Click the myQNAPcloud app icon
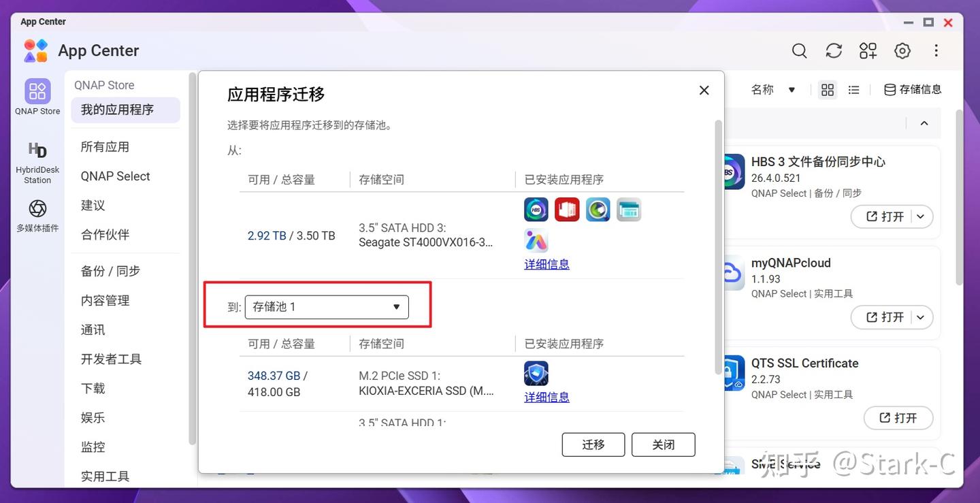The width and height of the screenshot is (980, 503). [x=733, y=273]
